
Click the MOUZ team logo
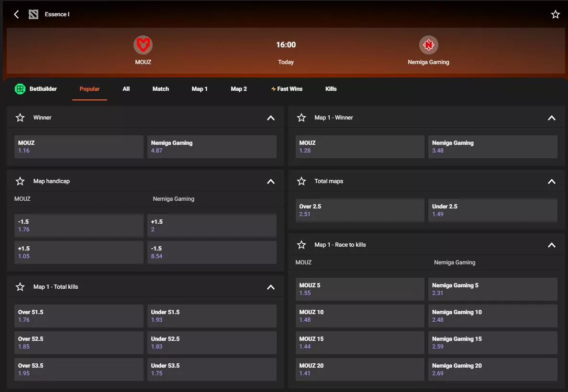[143, 45]
